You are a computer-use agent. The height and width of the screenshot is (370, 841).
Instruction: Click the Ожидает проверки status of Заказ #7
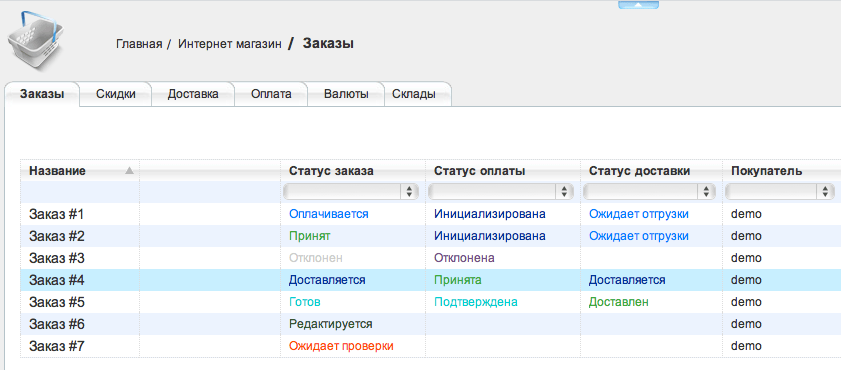tap(342, 346)
